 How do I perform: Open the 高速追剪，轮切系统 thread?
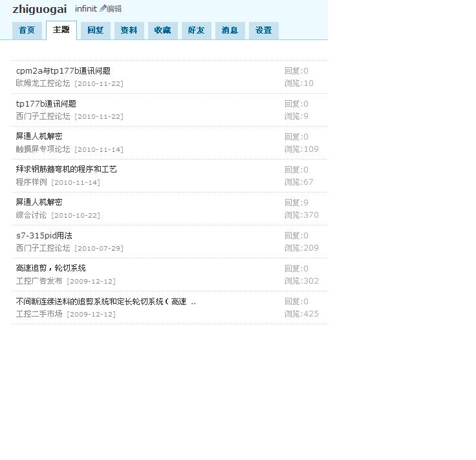point(51,268)
